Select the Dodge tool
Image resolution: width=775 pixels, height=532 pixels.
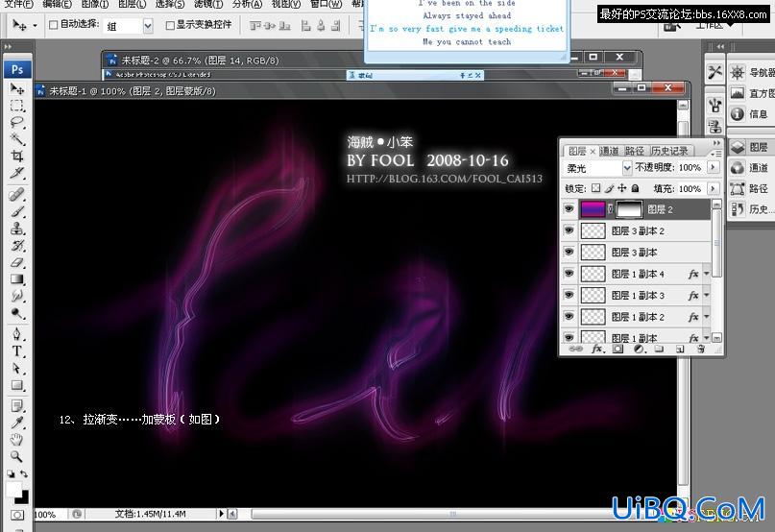coord(17,313)
